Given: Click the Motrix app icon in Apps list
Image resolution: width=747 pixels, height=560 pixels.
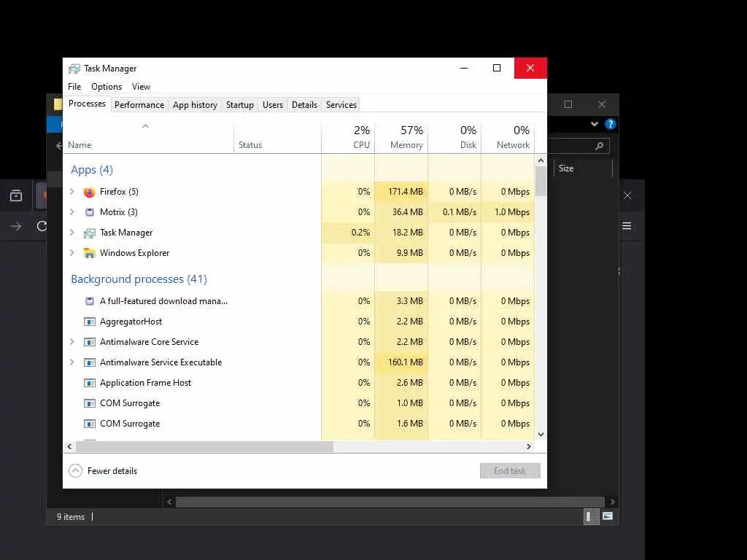Looking at the screenshot, I should tap(89, 212).
